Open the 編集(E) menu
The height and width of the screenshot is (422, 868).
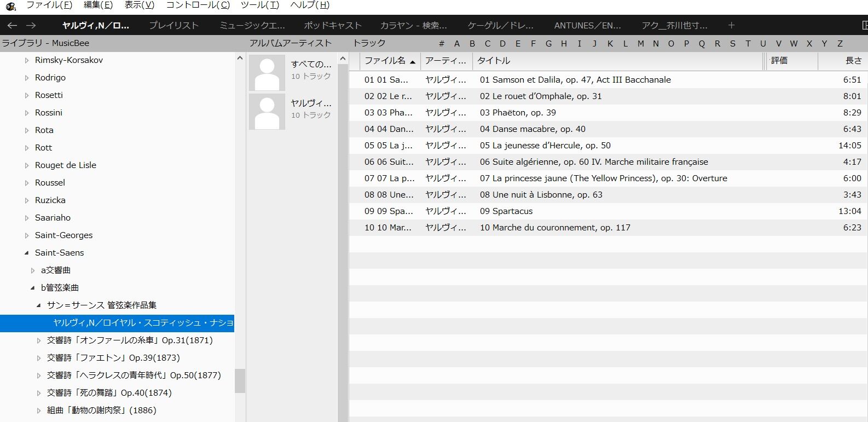coord(98,5)
